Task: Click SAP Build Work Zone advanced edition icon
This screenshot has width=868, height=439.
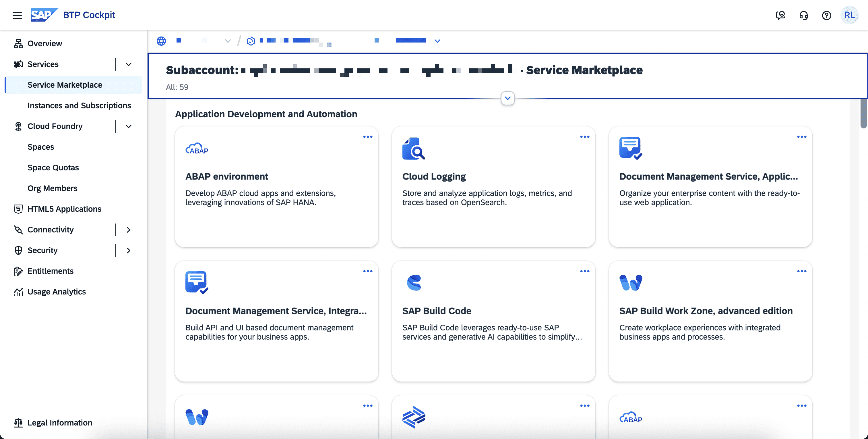Action: click(631, 282)
